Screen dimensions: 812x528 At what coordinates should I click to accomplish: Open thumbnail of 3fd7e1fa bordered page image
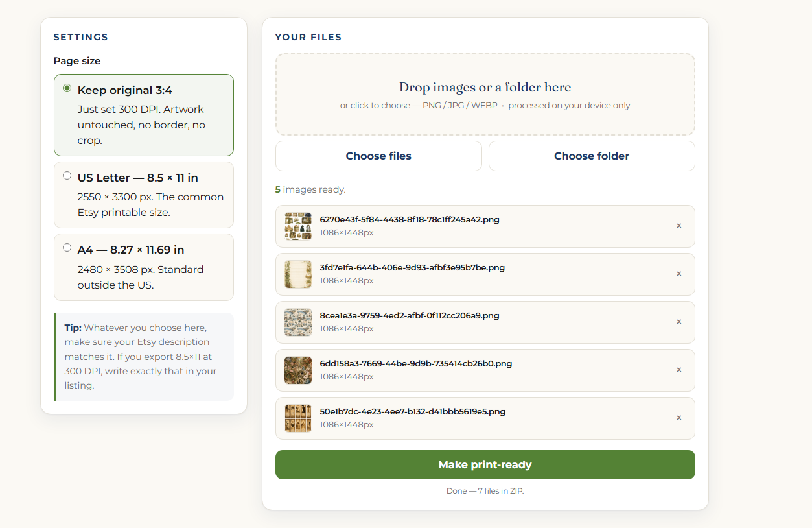pos(298,274)
